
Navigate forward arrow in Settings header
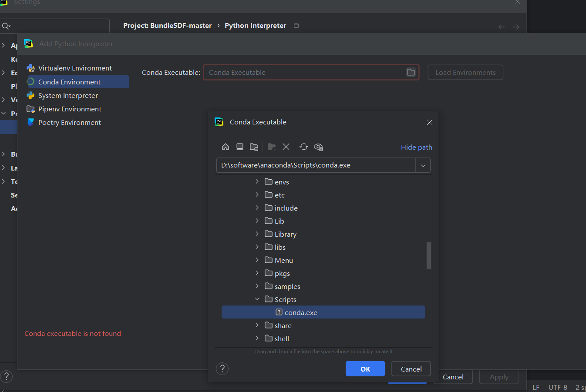[x=516, y=27]
